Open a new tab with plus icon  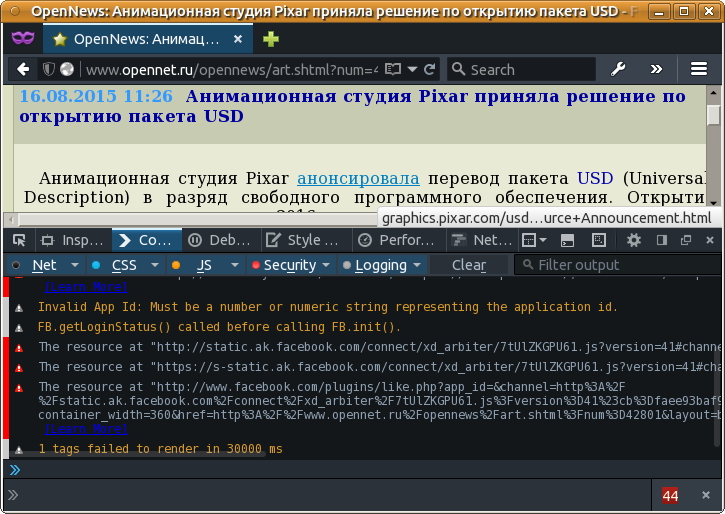click(x=270, y=39)
